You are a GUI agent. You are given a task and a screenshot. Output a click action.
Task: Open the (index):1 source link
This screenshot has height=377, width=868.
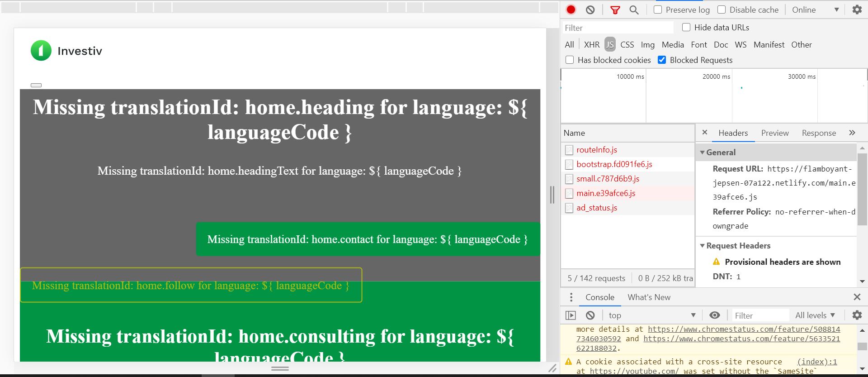(817, 362)
